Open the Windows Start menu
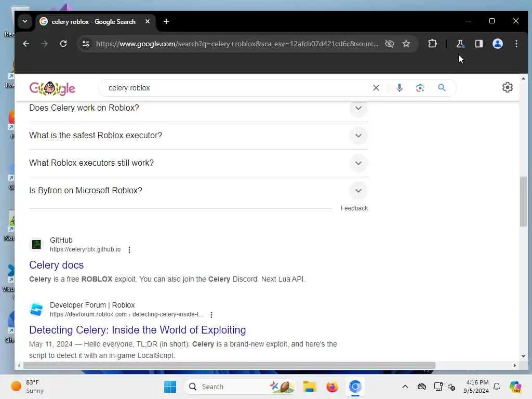This screenshot has height=399, width=532. click(170, 387)
